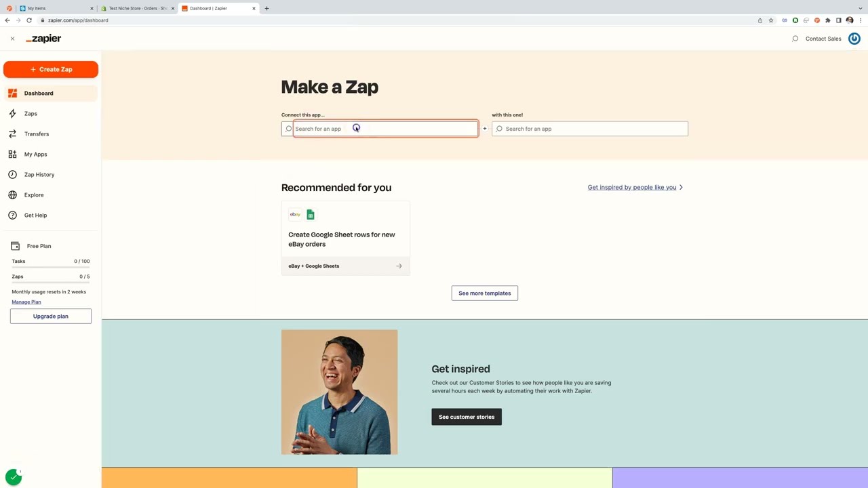Image resolution: width=868 pixels, height=488 pixels.
Task: Click the Chrome profile picture
Action: pyautogui.click(x=850, y=20)
